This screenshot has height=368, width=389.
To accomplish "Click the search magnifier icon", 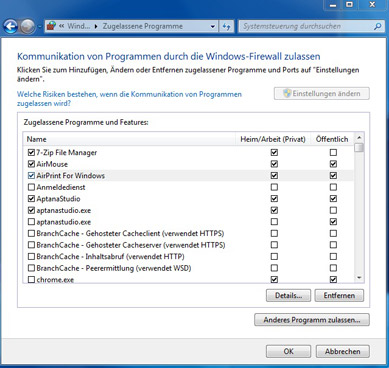I will (x=377, y=26).
